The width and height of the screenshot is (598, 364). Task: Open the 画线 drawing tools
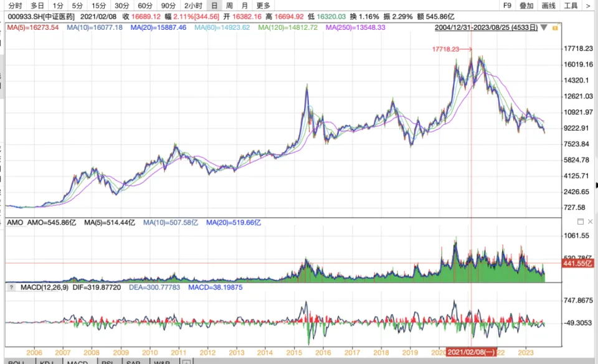[548, 6]
